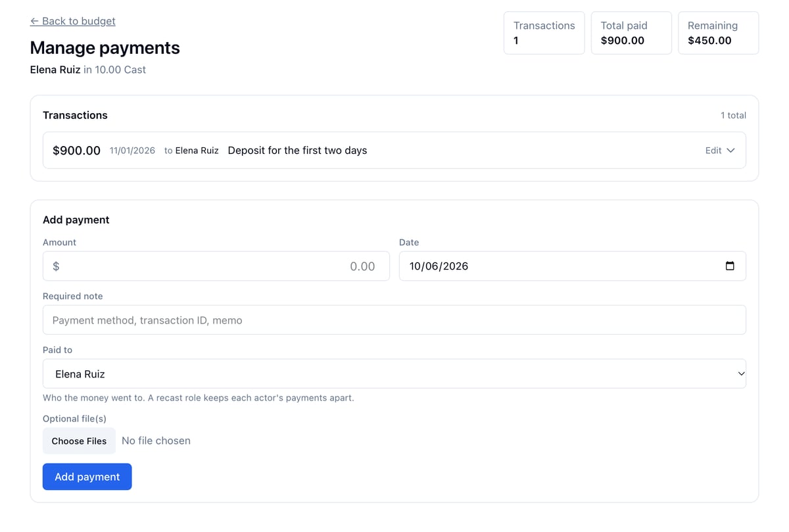Viewport: 789px width, 532px height.
Task: Focus the Required note field
Action: coord(394,320)
